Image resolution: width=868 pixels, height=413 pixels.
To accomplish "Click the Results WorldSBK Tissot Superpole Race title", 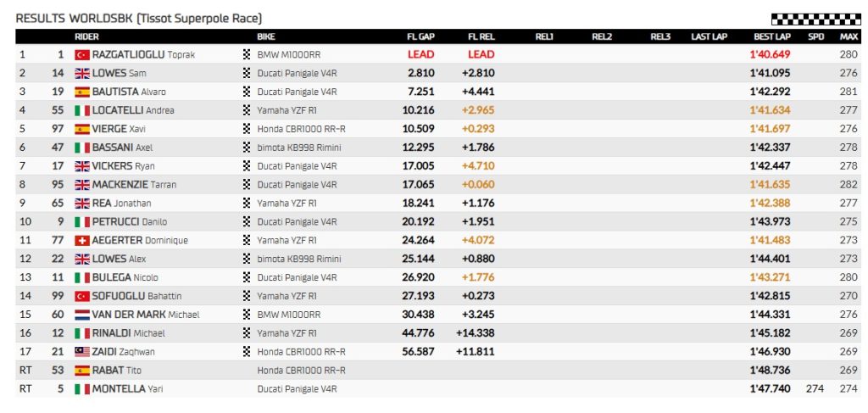I will (x=139, y=18).
